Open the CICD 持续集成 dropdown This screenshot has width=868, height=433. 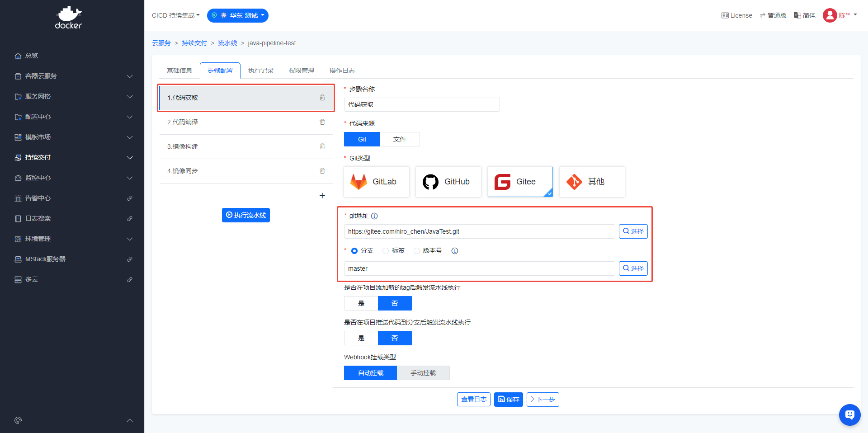coord(175,15)
